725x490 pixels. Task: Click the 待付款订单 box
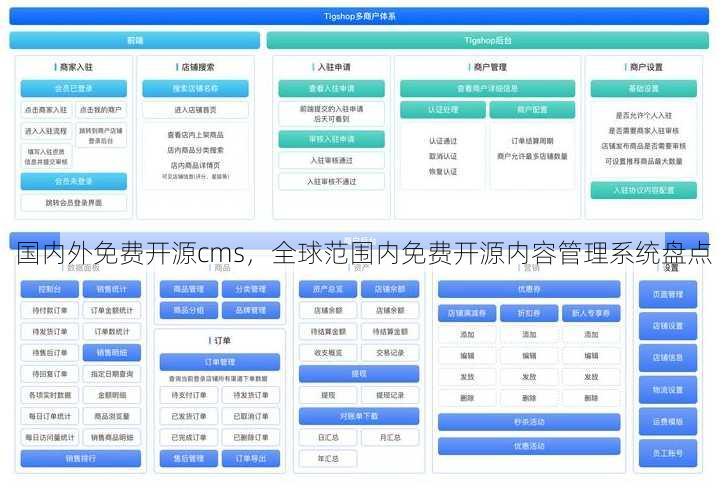pyautogui.click(x=49, y=311)
